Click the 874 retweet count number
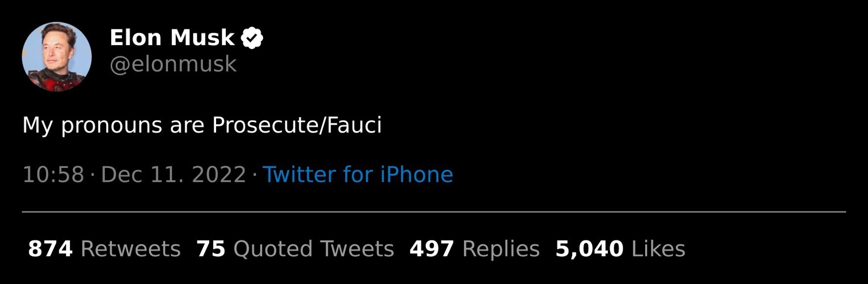The width and height of the screenshot is (868, 284). pyautogui.click(x=50, y=249)
